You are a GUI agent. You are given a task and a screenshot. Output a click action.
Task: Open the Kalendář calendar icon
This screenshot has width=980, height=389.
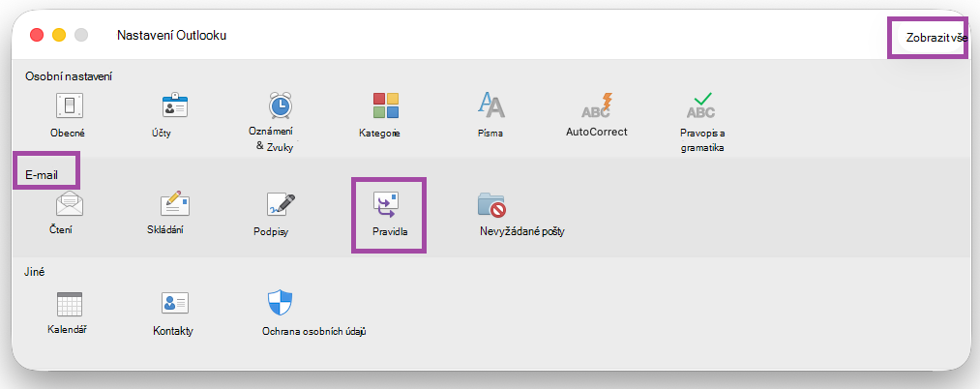coord(69,304)
